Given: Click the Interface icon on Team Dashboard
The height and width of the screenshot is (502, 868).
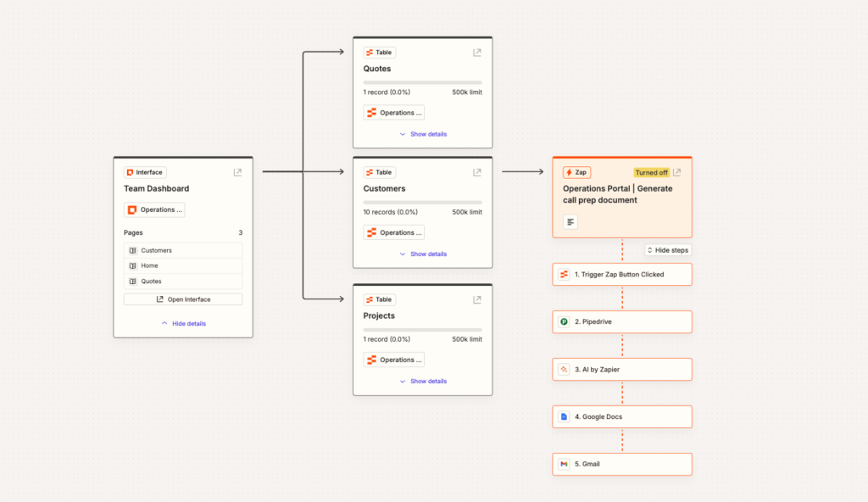Looking at the screenshot, I should (128, 172).
